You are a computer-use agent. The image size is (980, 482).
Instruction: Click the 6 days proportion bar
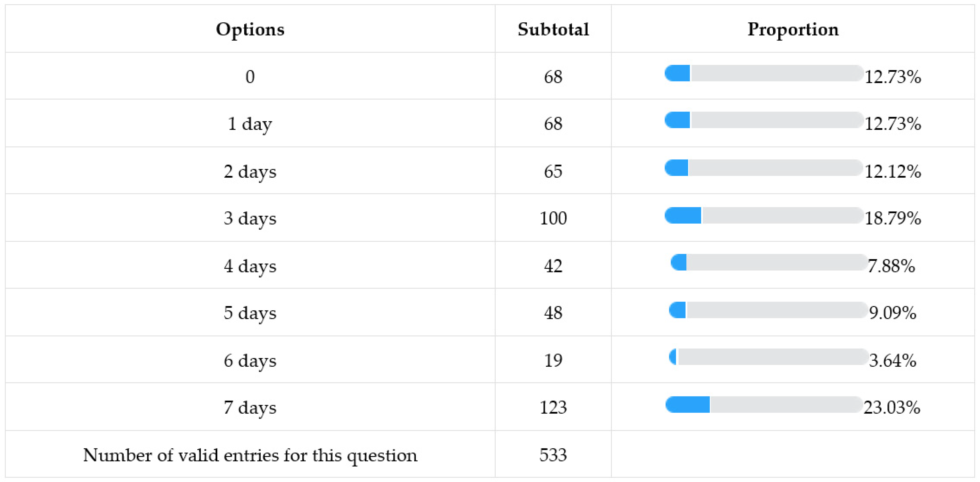pyautogui.click(x=768, y=357)
